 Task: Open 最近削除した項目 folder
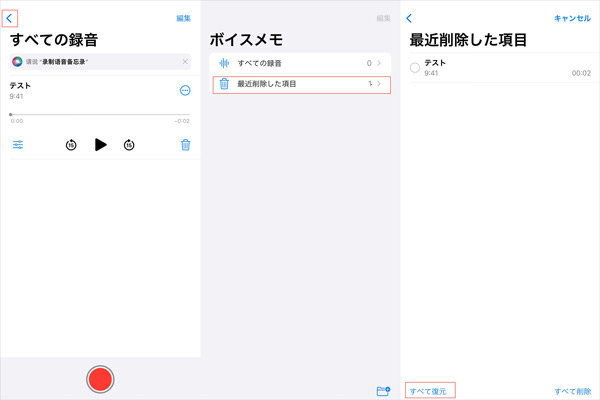tap(300, 84)
